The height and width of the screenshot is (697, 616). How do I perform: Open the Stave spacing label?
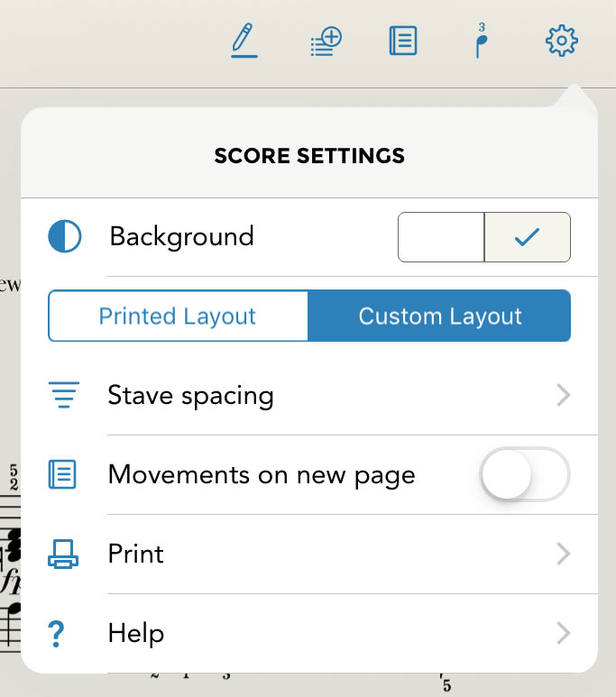190,395
